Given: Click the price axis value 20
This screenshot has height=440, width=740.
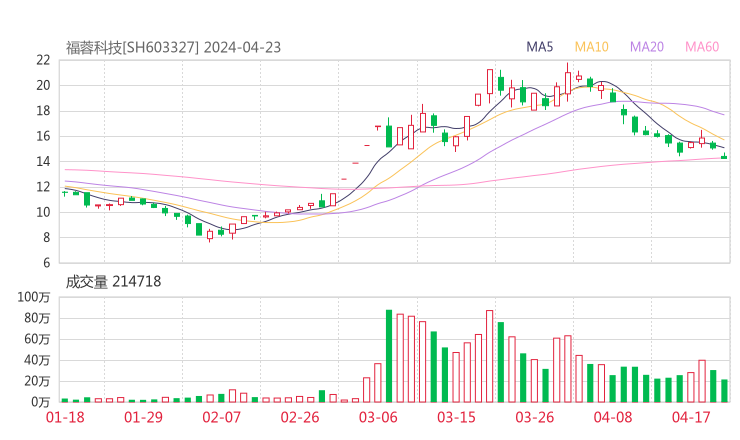Looking at the screenshot, I should point(43,85).
